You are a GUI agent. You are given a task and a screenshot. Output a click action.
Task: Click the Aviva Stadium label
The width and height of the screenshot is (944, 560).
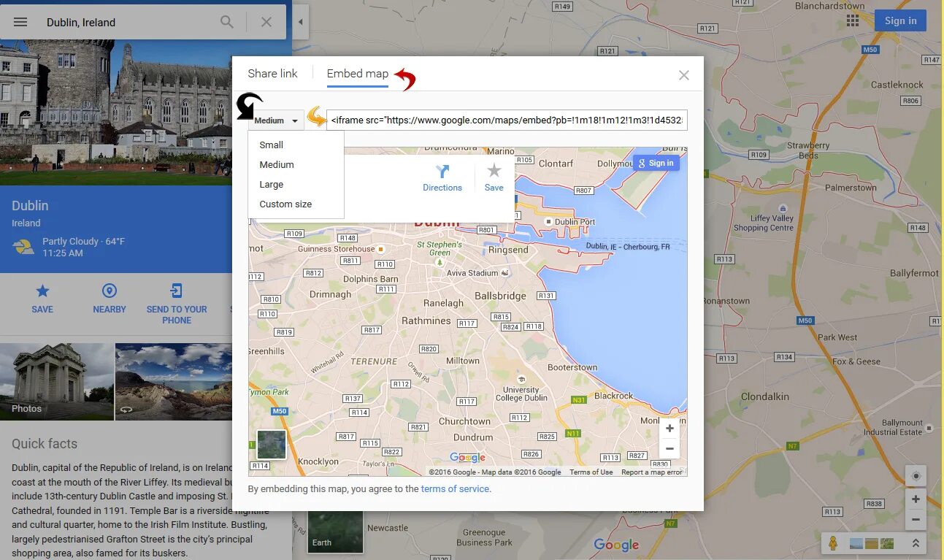(x=472, y=273)
